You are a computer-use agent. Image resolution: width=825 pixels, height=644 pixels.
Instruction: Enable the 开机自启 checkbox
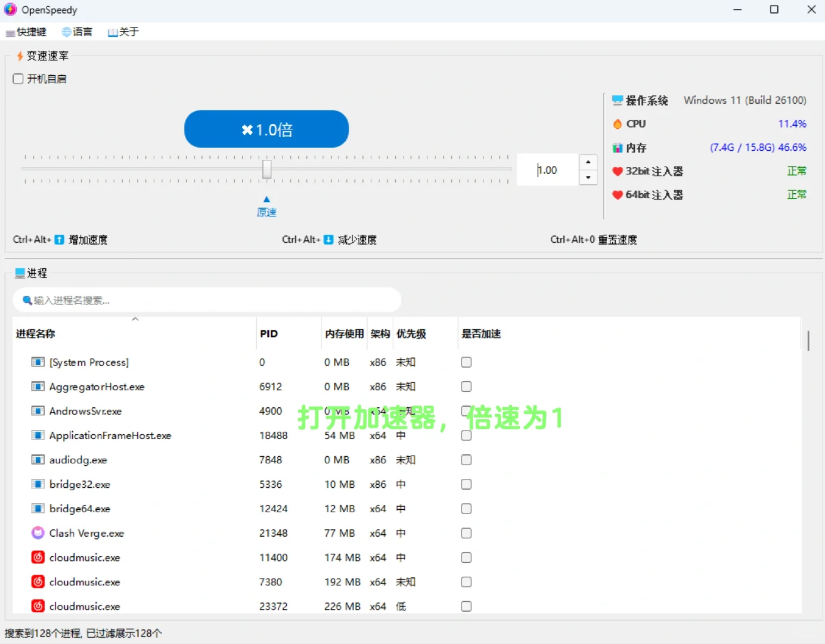pos(18,78)
